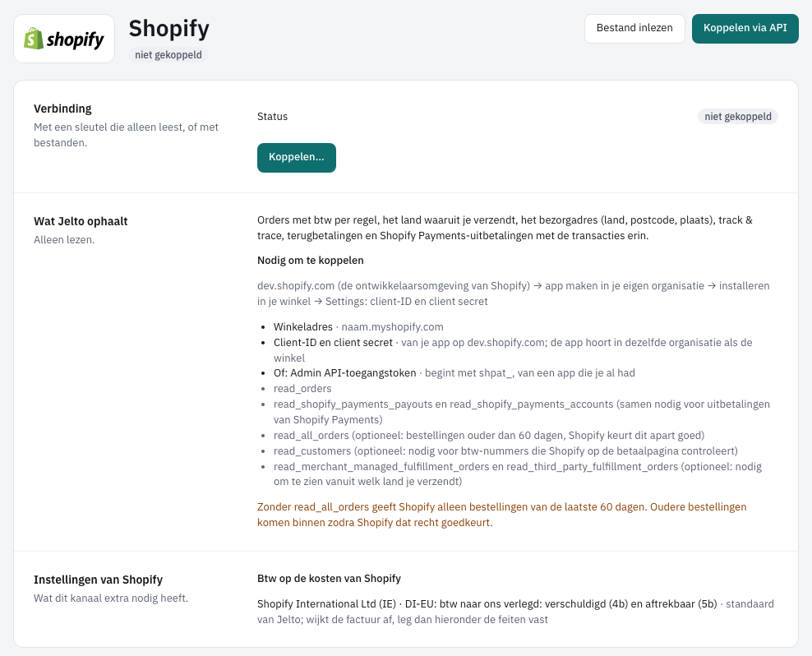The image size is (812, 656).
Task: Click the niet gekoppeld badge under title
Action: coord(168,55)
